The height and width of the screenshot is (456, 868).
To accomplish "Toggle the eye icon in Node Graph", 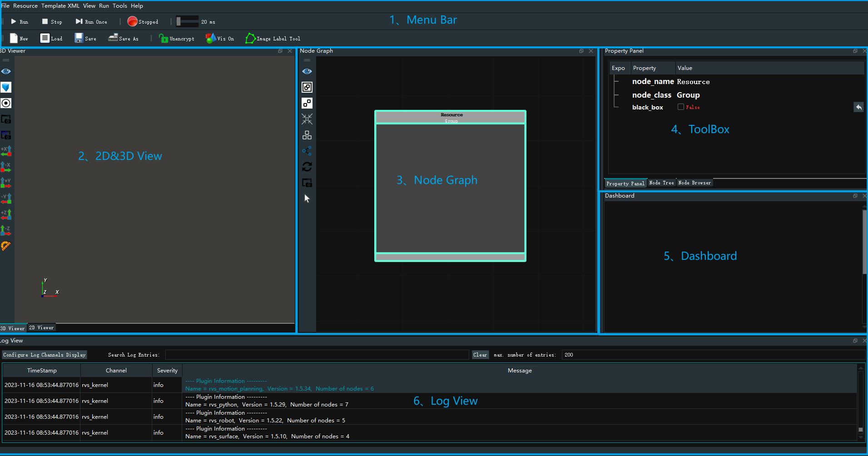I will click(307, 71).
